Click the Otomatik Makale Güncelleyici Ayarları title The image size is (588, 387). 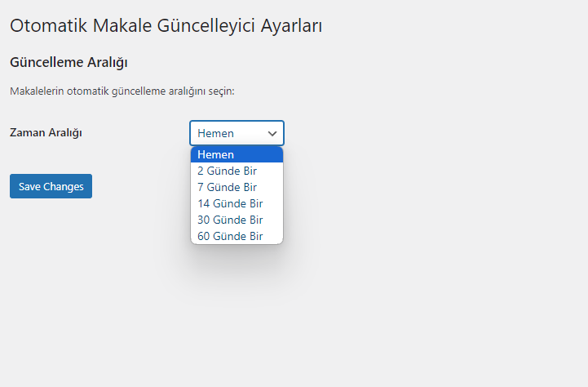[x=166, y=26]
